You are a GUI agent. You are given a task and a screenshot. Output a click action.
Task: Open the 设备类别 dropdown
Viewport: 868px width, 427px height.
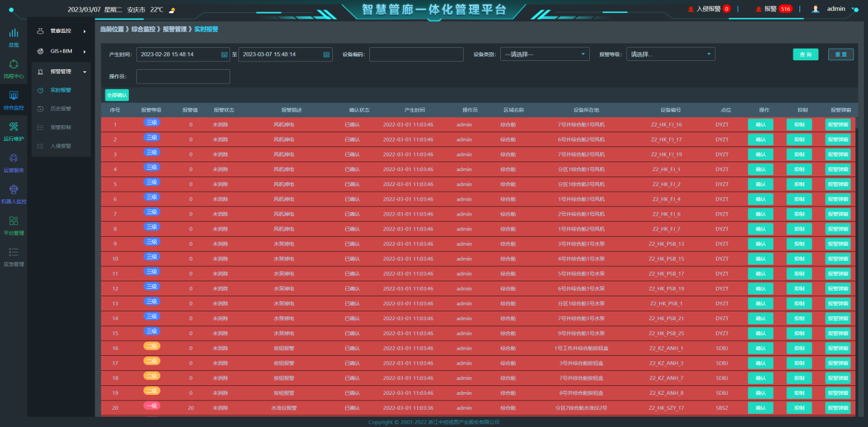click(x=545, y=54)
